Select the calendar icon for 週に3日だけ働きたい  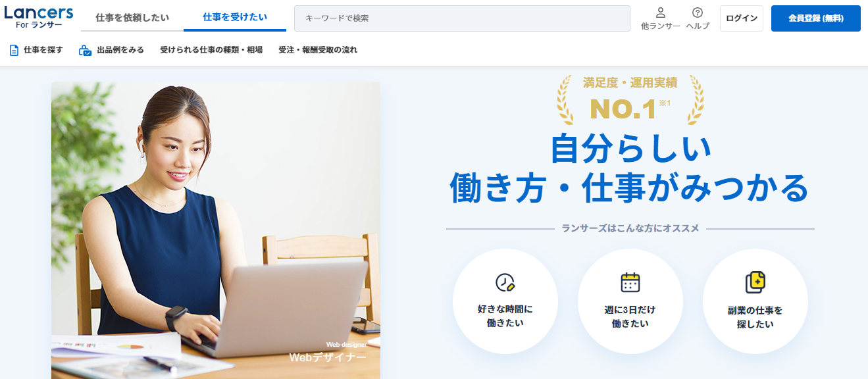point(630,282)
